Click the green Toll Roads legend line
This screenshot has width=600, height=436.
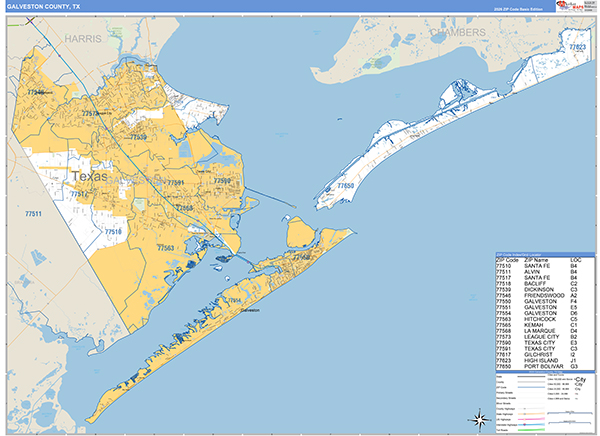[531, 430]
